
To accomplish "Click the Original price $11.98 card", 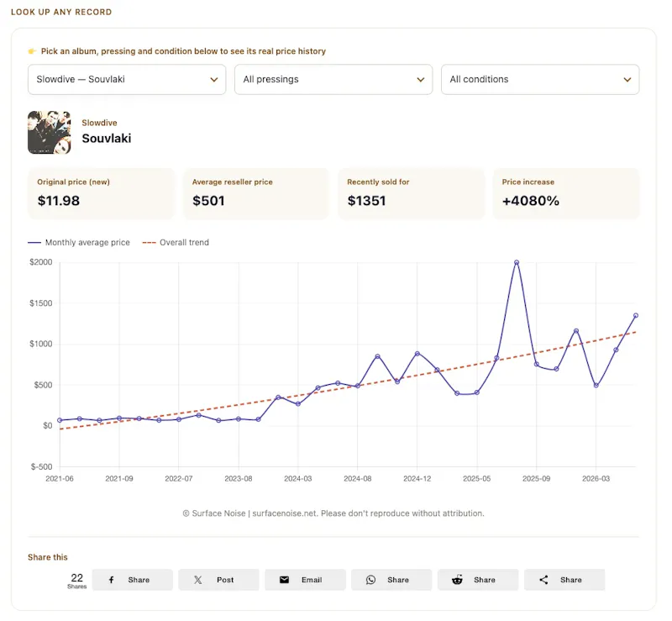I will [x=101, y=194].
